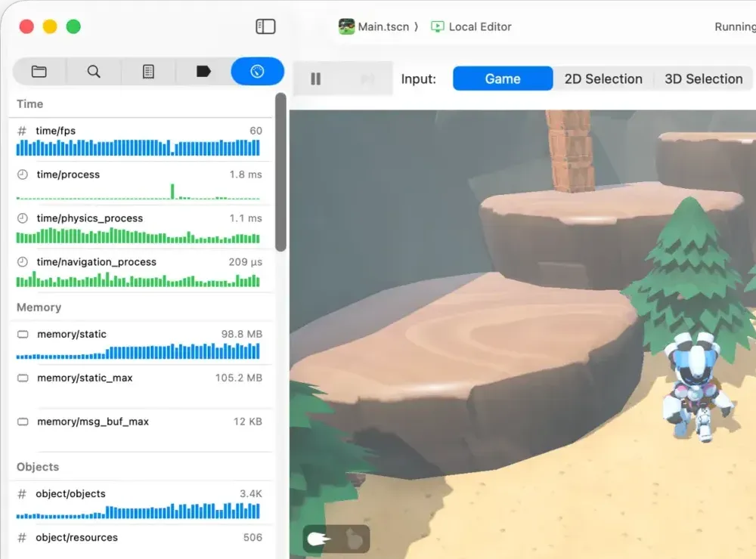Click the time/physics_process bar graph
Viewport: 756px width, 559px height.
(138, 236)
